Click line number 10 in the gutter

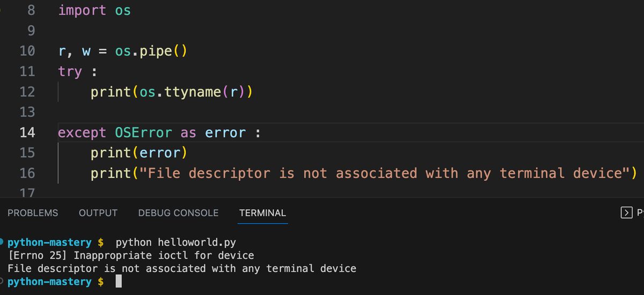point(27,51)
